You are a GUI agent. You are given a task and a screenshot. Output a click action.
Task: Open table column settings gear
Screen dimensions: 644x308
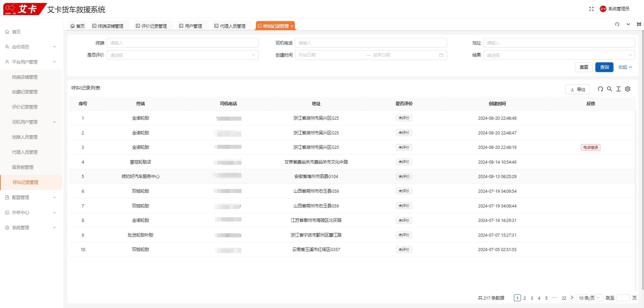(628, 89)
